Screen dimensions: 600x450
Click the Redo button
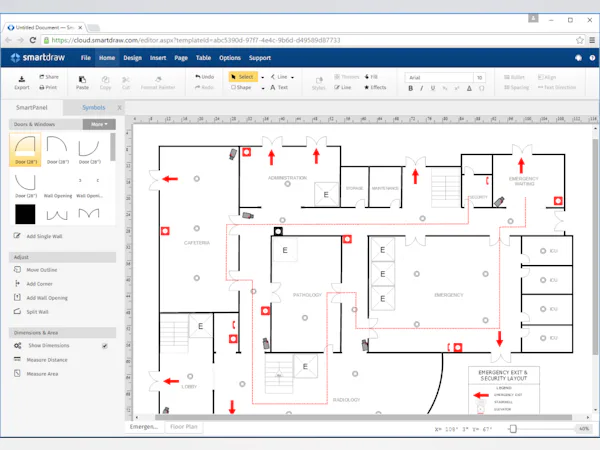(x=204, y=88)
